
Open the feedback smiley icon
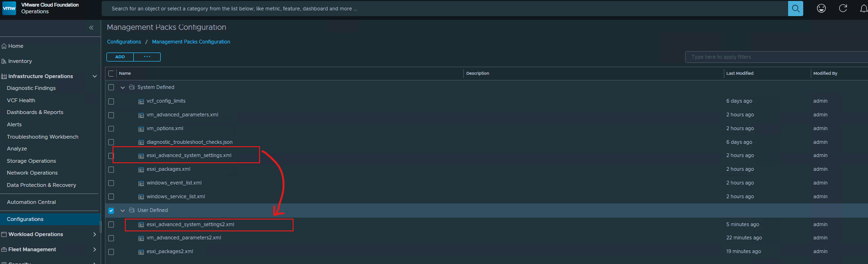pyautogui.click(x=821, y=9)
